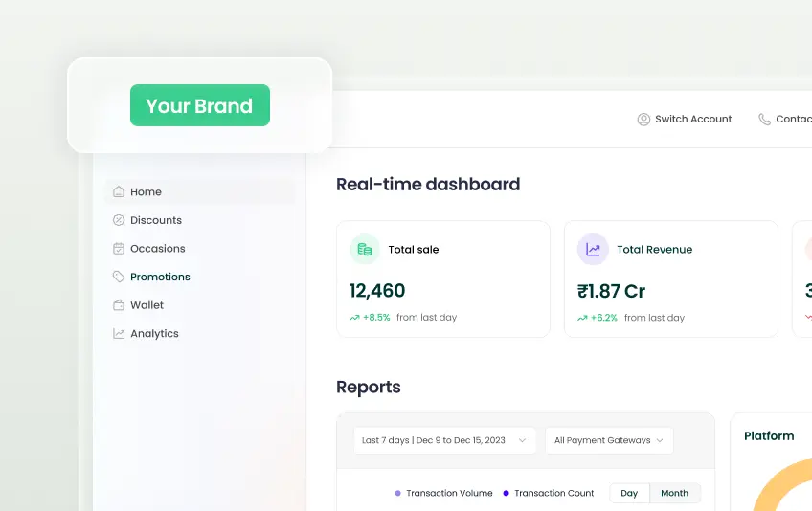Screen dimensions: 812x511
Task: Click the Total Revenue graph icon
Action: point(593,249)
